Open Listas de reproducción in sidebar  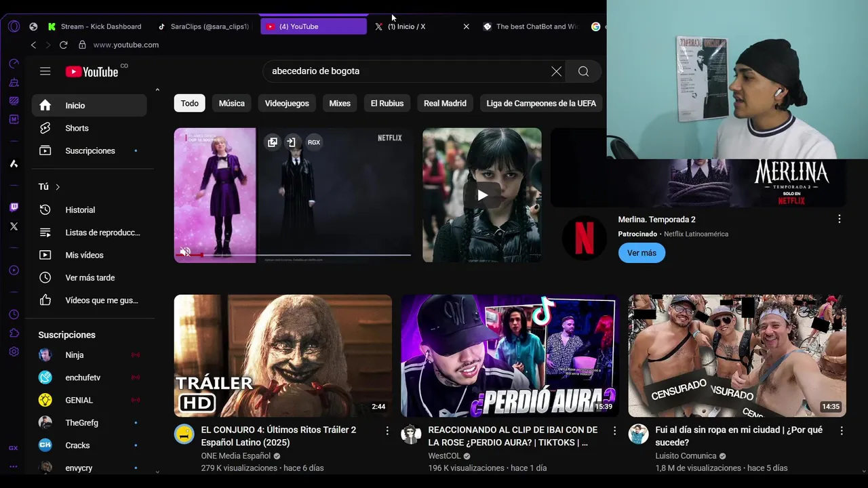tap(89, 232)
